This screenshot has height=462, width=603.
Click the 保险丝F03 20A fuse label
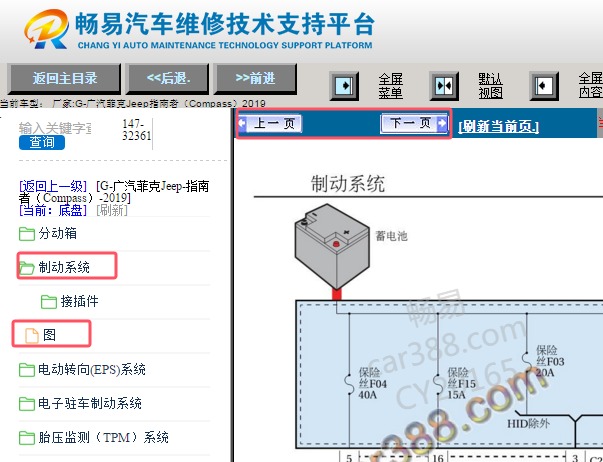[550, 361]
